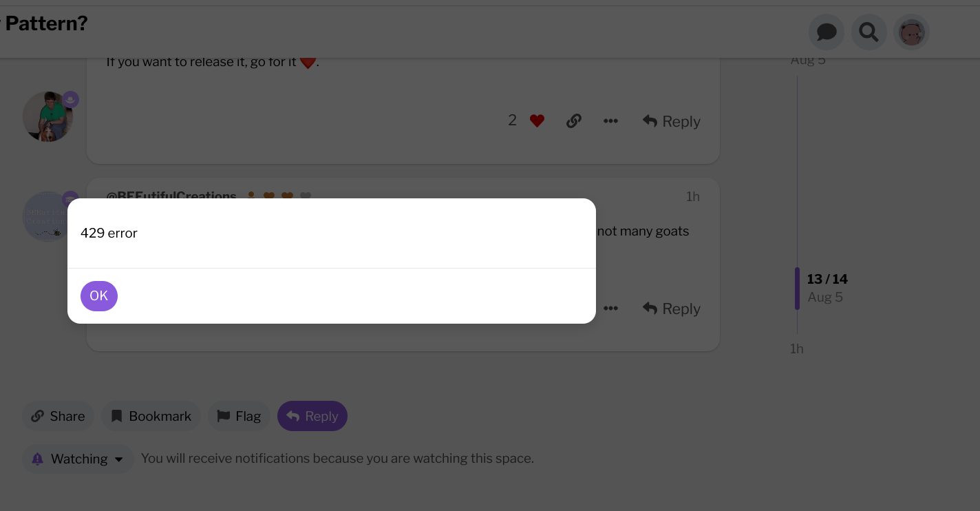Jump to latest 1h timeline marker
980x511 pixels.
(x=797, y=348)
